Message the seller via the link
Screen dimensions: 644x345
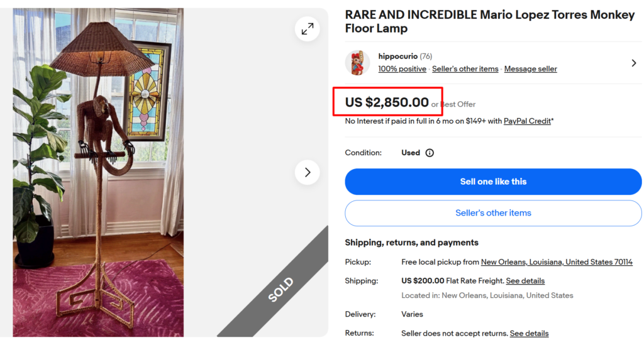click(x=530, y=69)
